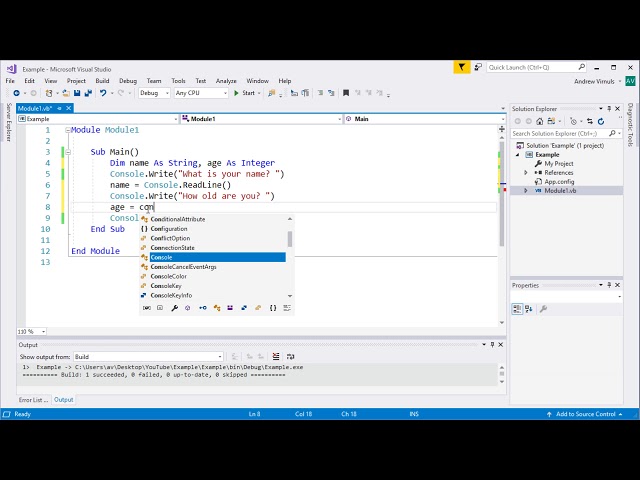640x480 pixels.
Task: Toggle a bookmark with the bookmark icon
Action: (x=346, y=93)
